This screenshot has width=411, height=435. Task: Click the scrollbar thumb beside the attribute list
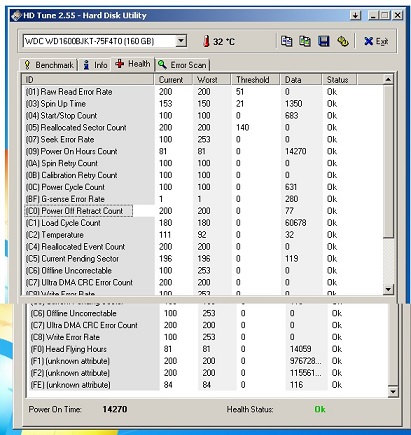388,162
